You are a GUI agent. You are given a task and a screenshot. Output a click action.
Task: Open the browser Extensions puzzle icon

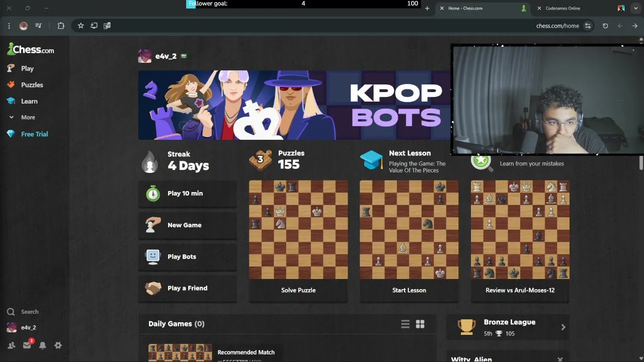(x=61, y=26)
